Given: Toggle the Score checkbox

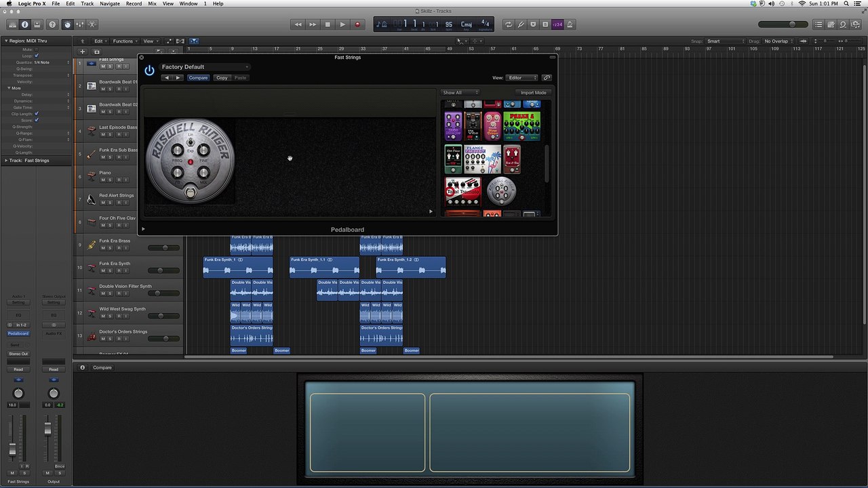Looking at the screenshot, I should point(37,120).
